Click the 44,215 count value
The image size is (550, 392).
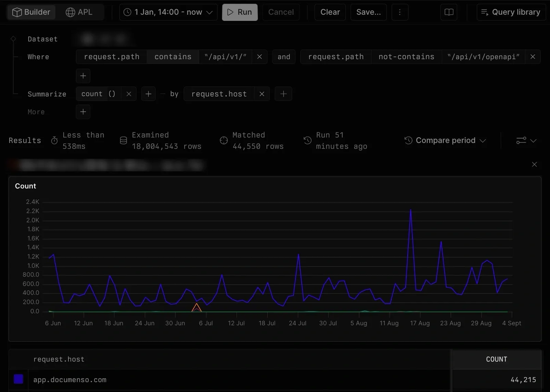pyautogui.click(x=523, y=380)
